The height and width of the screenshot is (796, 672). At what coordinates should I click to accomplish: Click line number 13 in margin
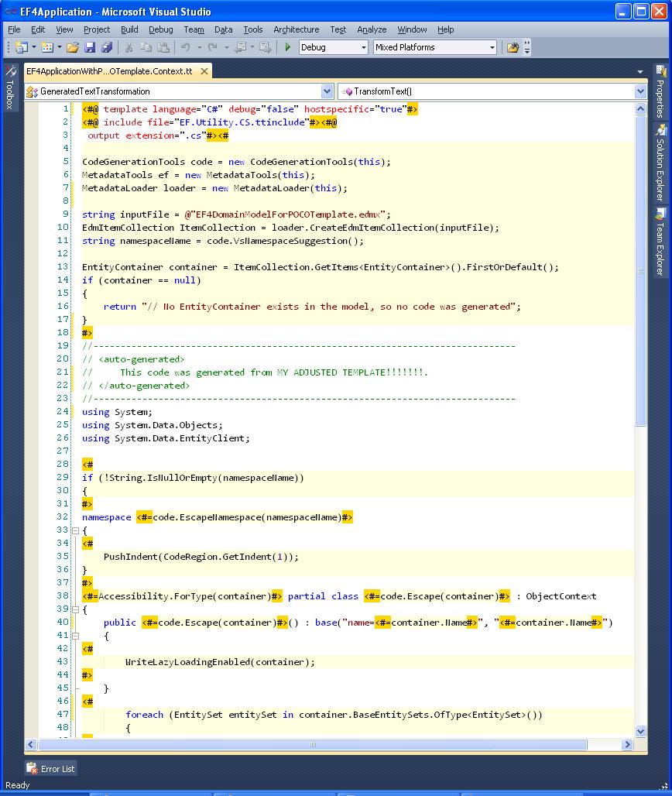click(63, 266)
